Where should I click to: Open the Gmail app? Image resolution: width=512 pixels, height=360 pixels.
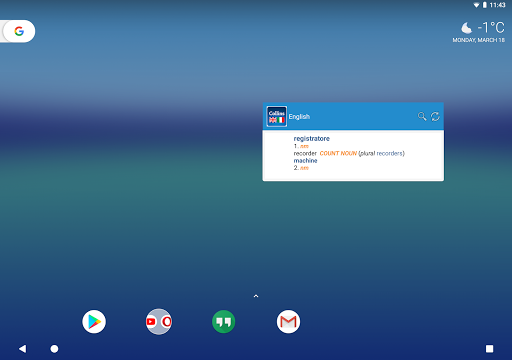pyautogui.click(x=288, y=322)
